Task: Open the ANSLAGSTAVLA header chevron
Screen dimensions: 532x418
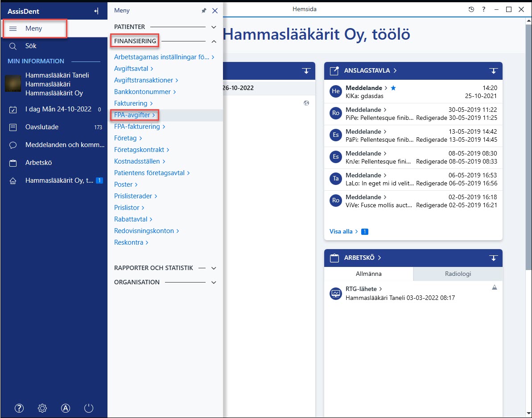Action: tap(395, 70)
